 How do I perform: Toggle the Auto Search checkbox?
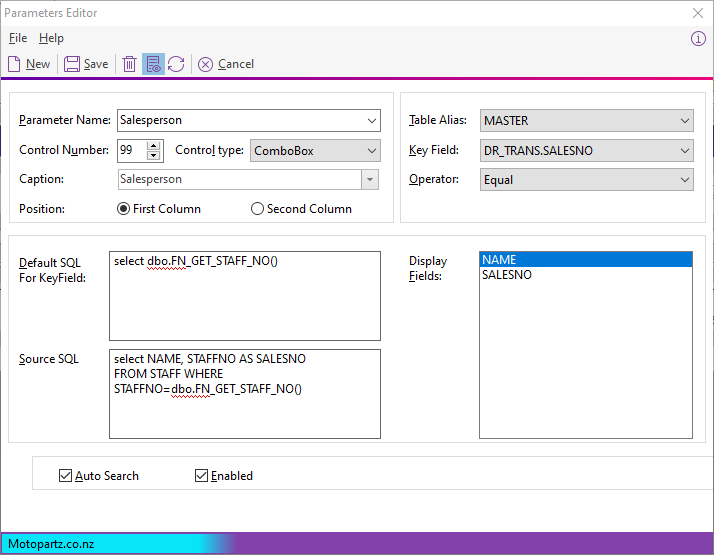click(66, 476)
